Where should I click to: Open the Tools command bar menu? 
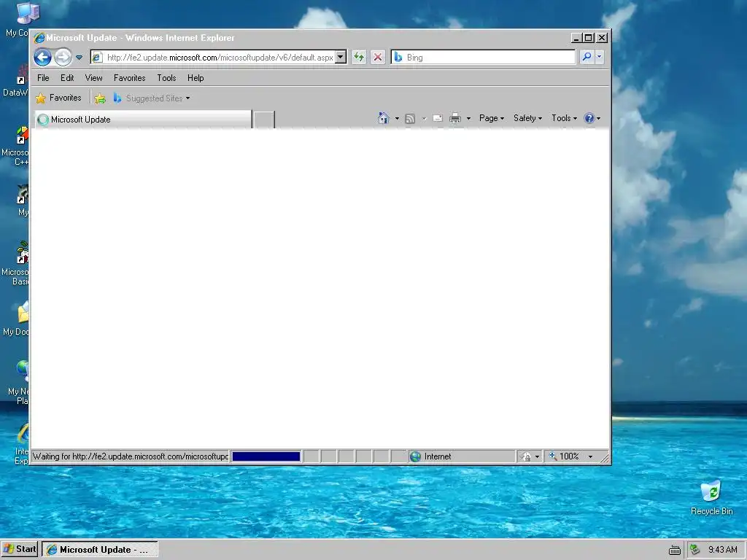click(564, 118)
